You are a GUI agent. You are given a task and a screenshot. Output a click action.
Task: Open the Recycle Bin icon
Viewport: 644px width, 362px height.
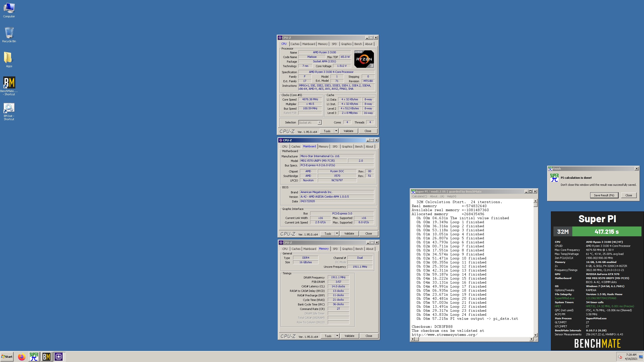click(9, 35)
